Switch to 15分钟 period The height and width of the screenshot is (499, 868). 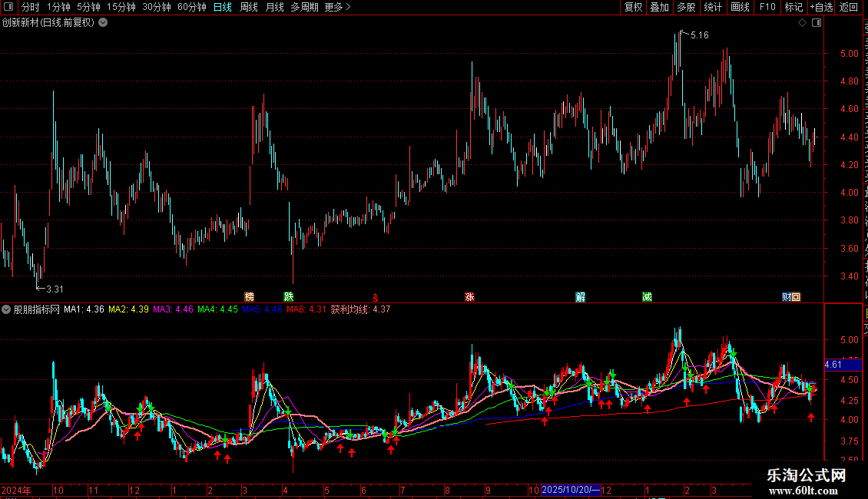(x=121, y=7)
